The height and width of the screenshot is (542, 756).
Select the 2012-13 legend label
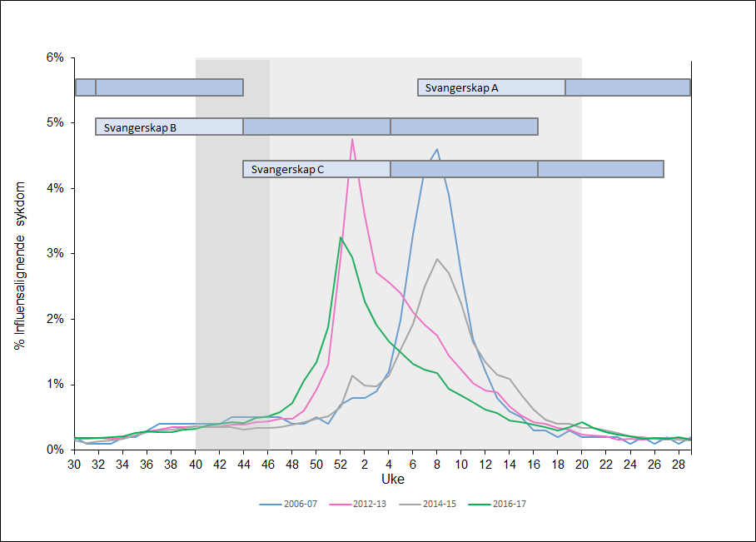click(x=369, y=504)
